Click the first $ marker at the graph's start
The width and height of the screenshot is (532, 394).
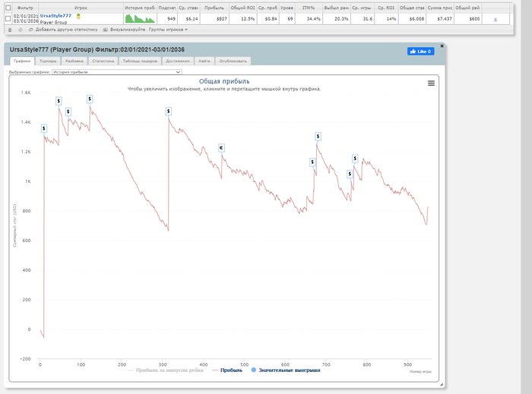pos(44,128)
